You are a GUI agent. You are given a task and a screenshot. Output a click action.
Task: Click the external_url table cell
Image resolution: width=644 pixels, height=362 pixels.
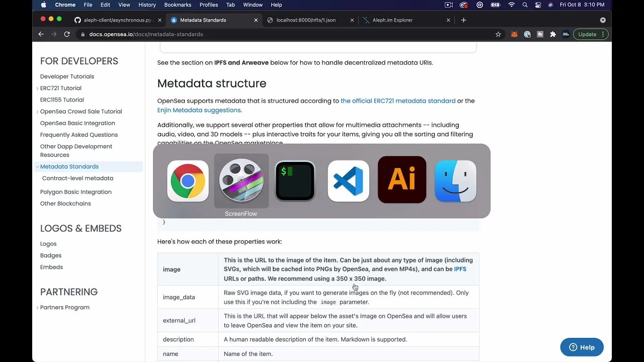(188, 320)
